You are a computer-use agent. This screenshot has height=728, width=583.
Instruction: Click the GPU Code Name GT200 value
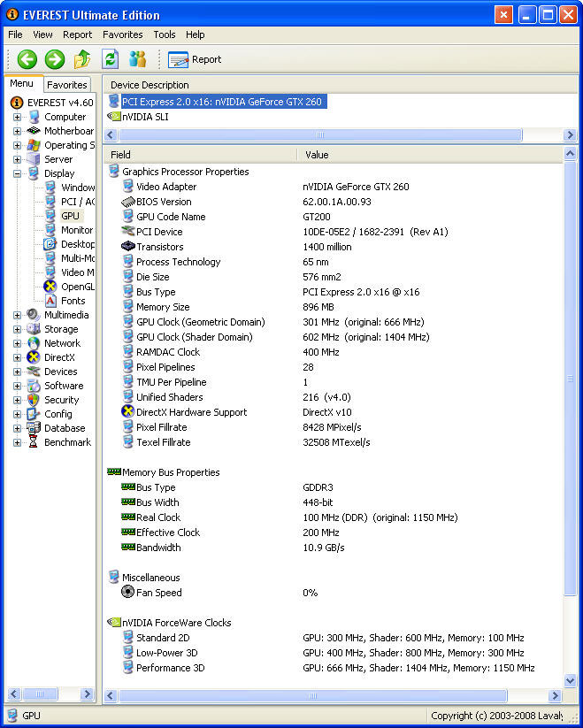point(317,217)
